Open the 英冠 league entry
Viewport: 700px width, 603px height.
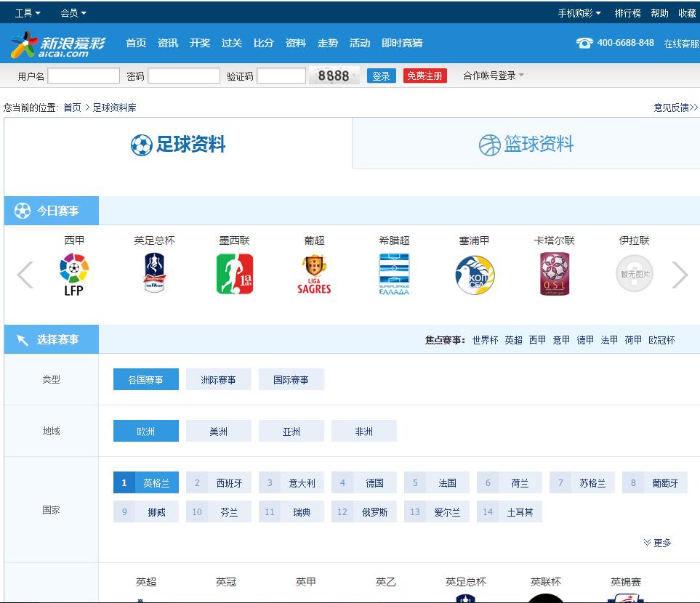pos(226,582)
